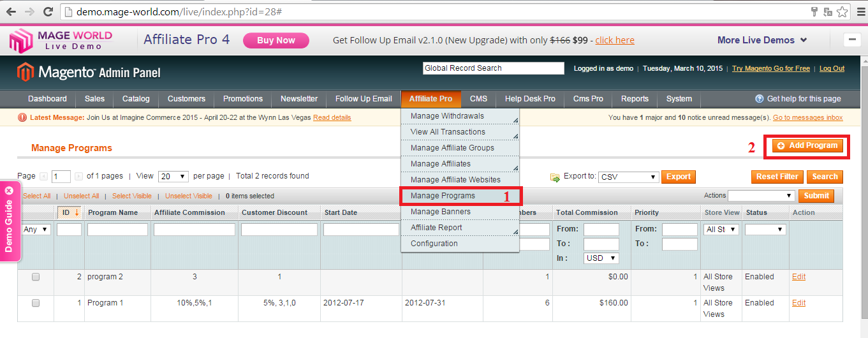Click the Add Program button
Viewport: 868px width, 338px height.
tap(807, 146)
